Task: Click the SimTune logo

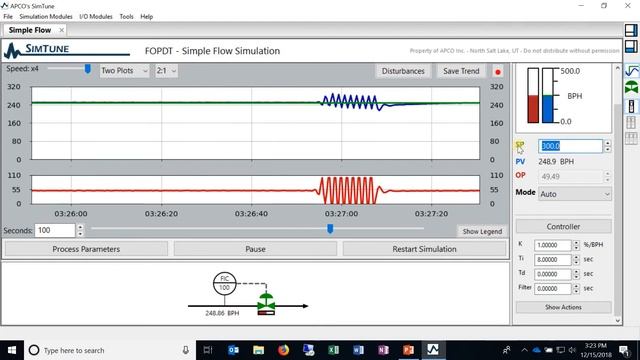Action: click(67, 51)
